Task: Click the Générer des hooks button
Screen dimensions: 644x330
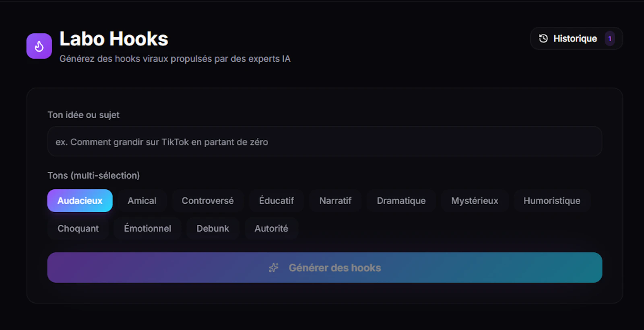Action: click(x=325, y=268)
